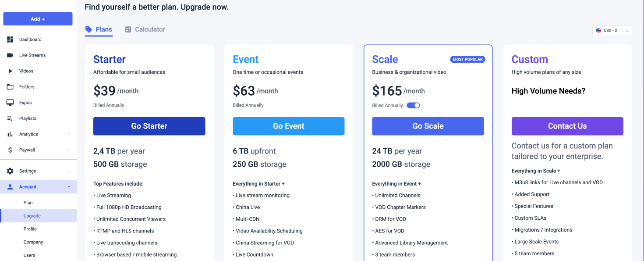644x261 pixels.
Task: Click the Dashboard grid icon
Action: tap(10, 39)
